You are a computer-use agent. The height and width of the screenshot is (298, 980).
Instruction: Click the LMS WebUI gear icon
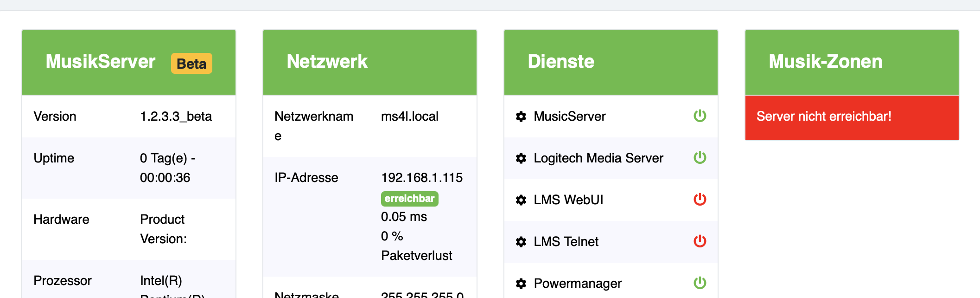coord(521,200)
